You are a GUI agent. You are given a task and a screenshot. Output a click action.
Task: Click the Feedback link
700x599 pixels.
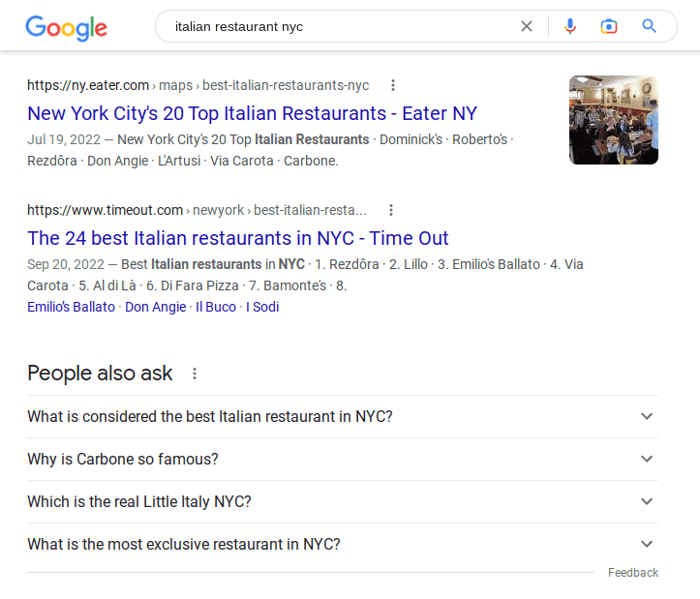633,573
